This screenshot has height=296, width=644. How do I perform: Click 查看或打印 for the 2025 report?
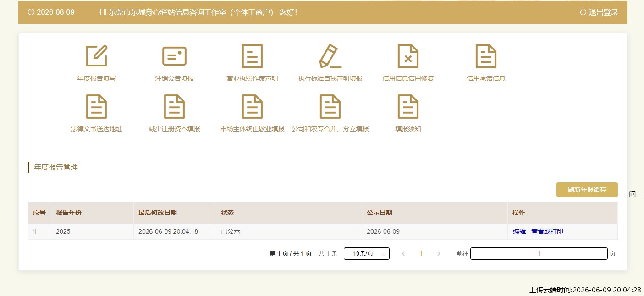click(547, 232)
